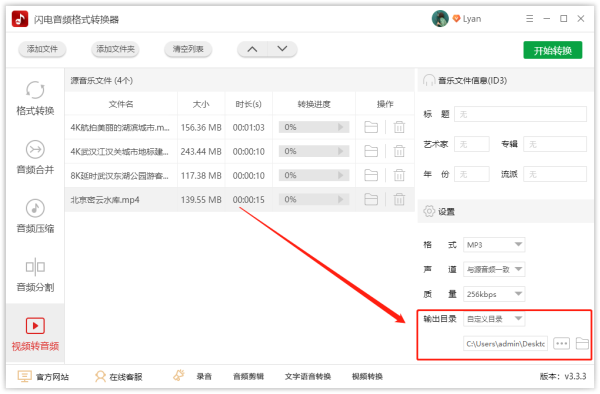Image resolution: width=600 pixels, height=394 pixels.
Task: Click the 添加文件 add file button
Action: click(x=42, y=49)
